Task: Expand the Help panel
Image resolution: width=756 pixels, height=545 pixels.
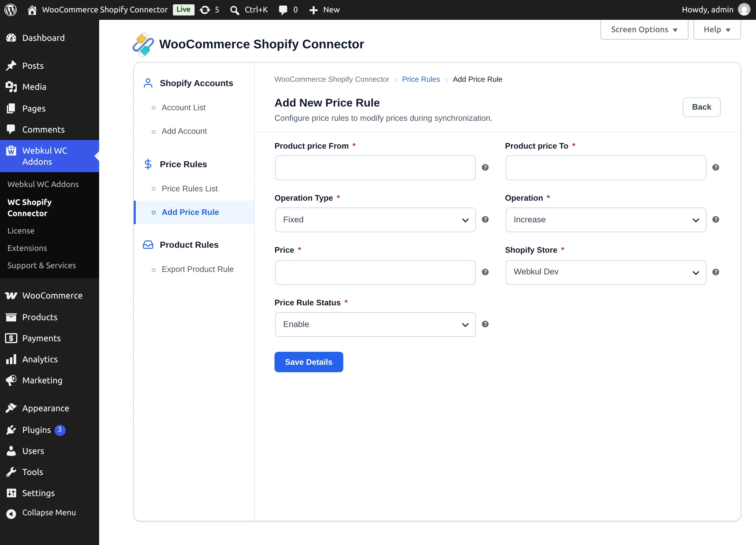Action: pos(717,30)
